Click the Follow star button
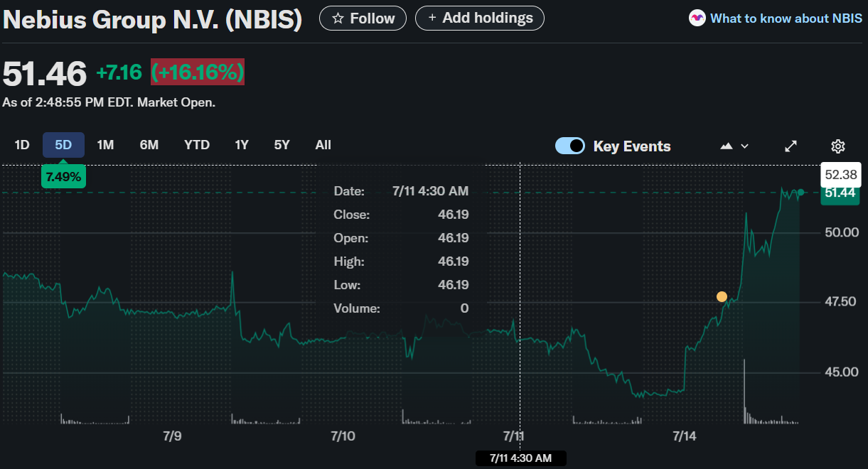Viewport: 868px width, 469px height. (x=363, y=18)
